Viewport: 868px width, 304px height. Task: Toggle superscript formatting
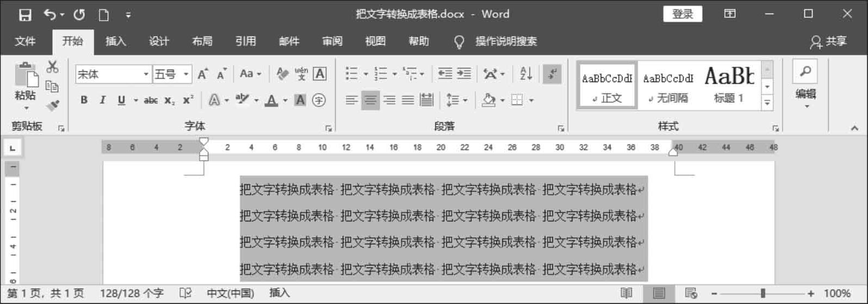(188, 100)
